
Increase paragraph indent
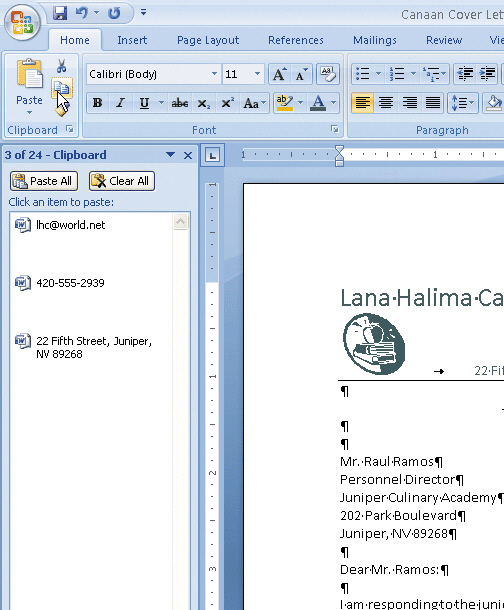point(487,74)
